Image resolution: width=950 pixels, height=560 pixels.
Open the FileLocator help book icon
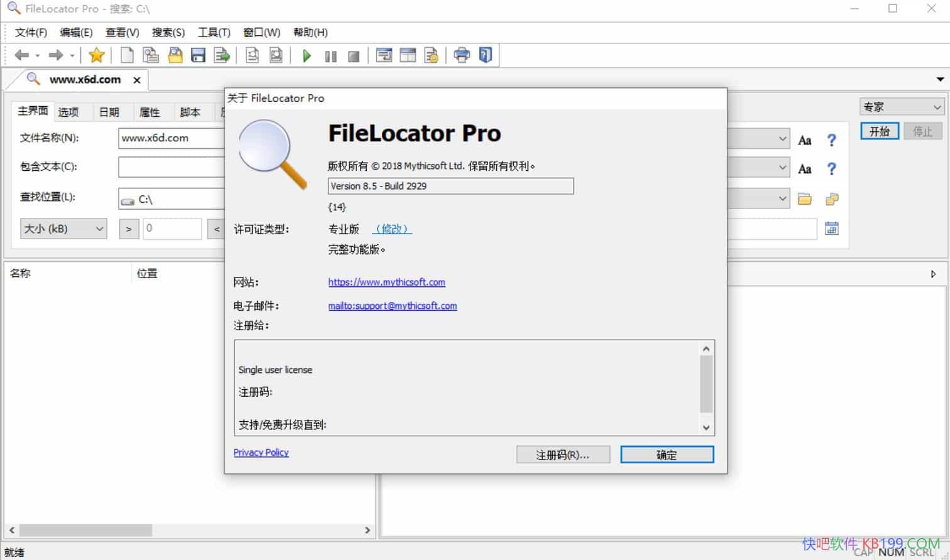(x=484, y=55)
